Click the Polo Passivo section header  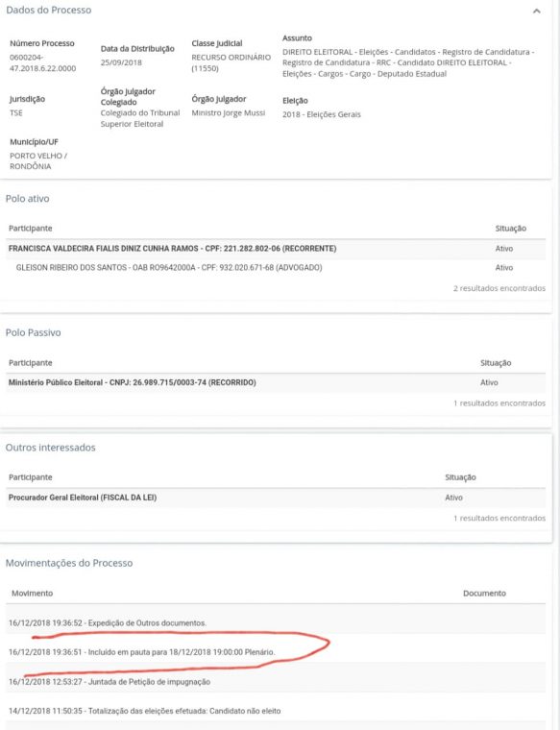[33, 332]
